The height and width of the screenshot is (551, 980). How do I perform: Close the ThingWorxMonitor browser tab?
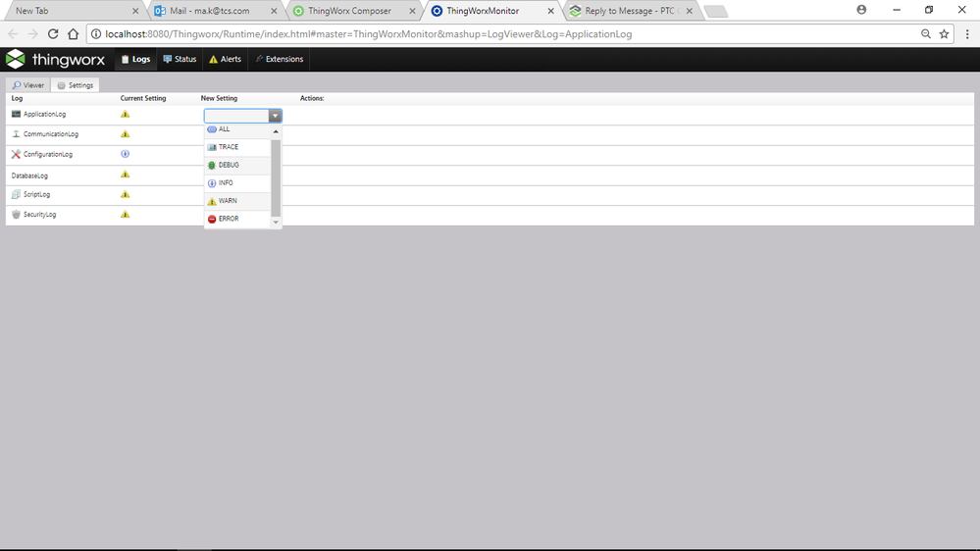click(x=550, y=11)
